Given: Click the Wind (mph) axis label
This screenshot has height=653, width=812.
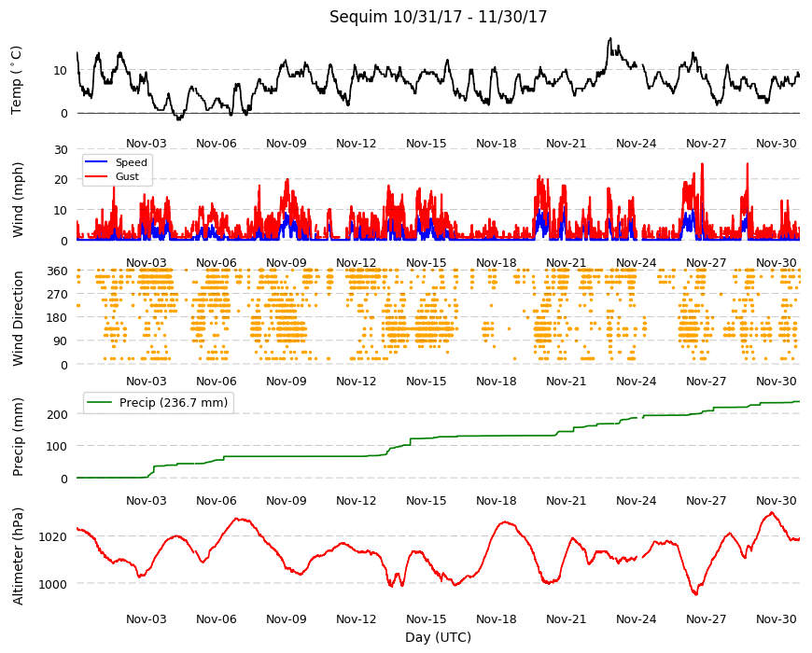Looking at the screenshot, I should click(18, 200).
